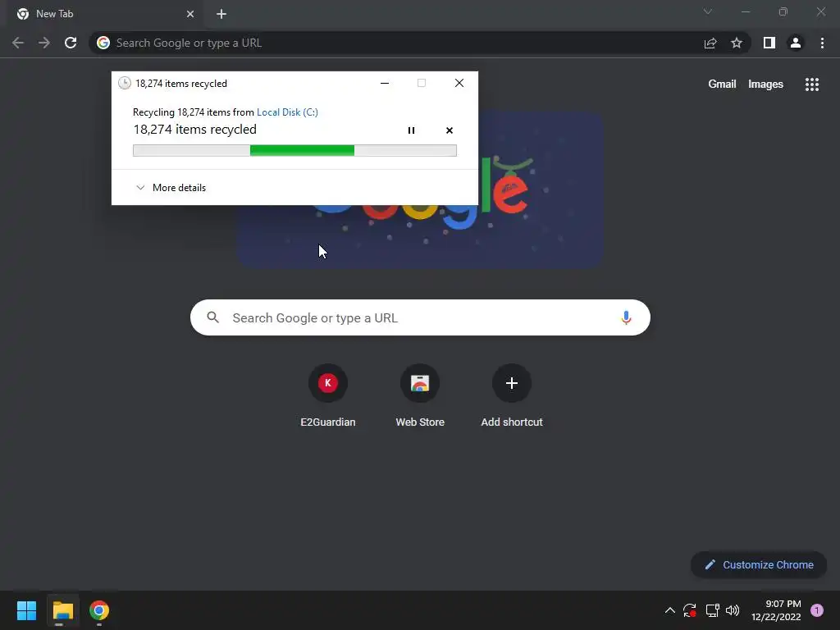Start voice search with microphone icon
The height and width of the screenshot is (630, 840).
(626, 317)
